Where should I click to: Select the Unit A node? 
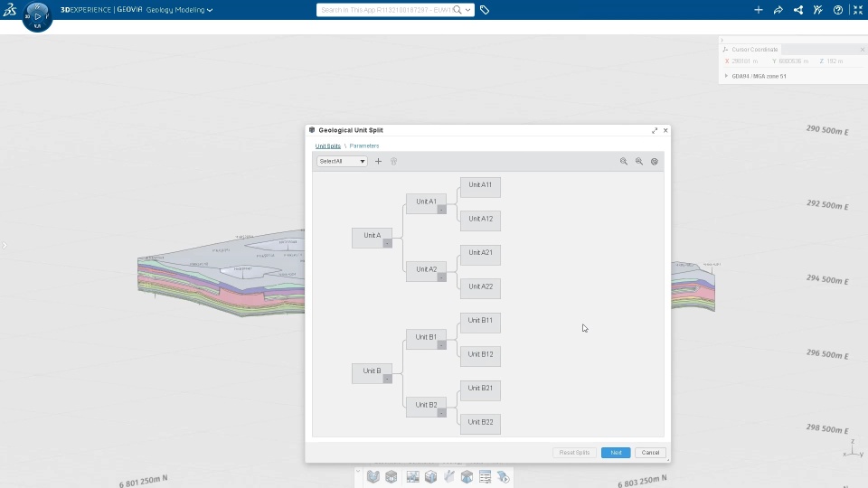coord(372,238)
